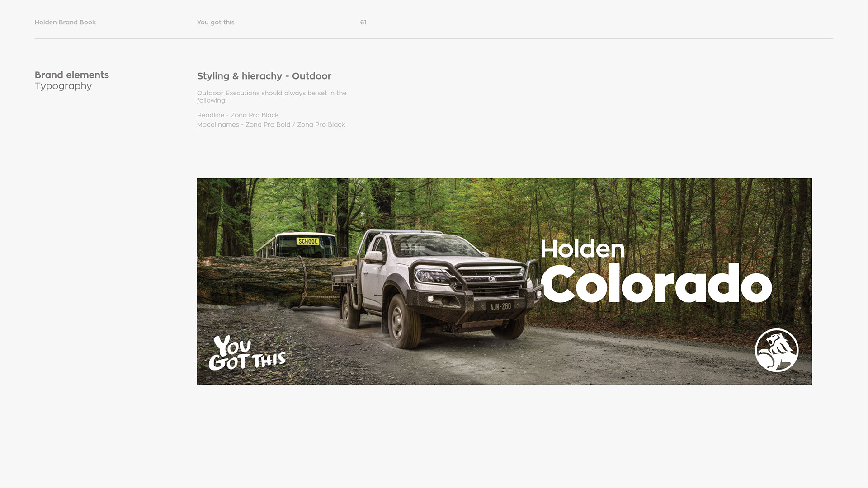Click the You Got This handwritten logo
Viewport: 868px width, 488px height.
[x=247, y=353]
